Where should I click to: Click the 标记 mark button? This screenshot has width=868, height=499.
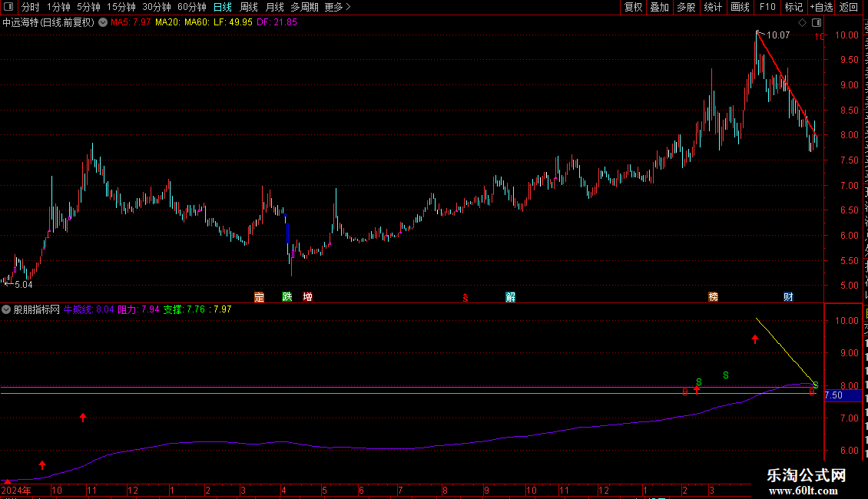pyautogui.click(x=793, y=7)
